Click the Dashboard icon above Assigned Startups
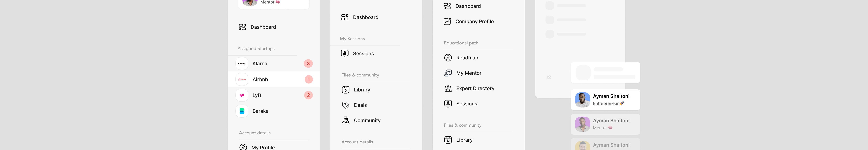This screenshot has height=150, width=868. (x=242, y=27)
